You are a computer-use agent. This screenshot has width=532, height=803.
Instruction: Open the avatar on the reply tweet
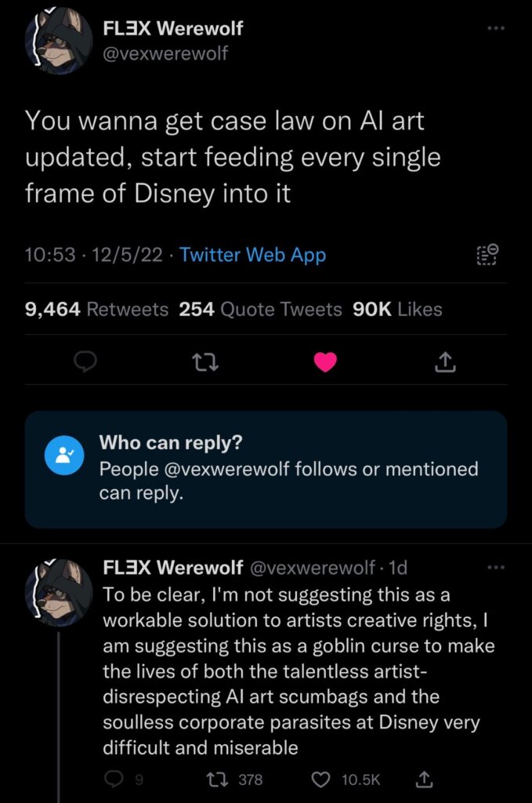click(59, 593)
